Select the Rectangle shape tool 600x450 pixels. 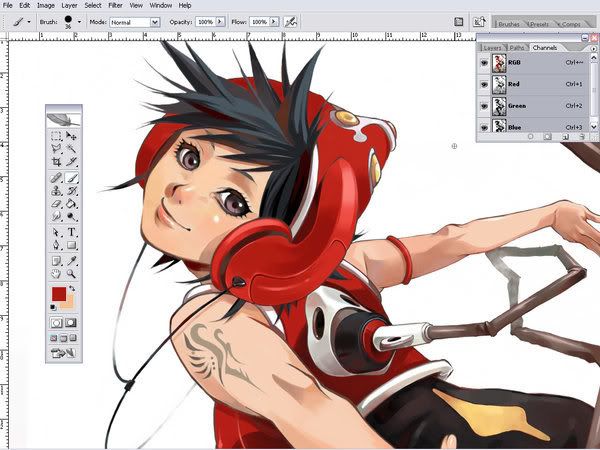tap(71, 245)
